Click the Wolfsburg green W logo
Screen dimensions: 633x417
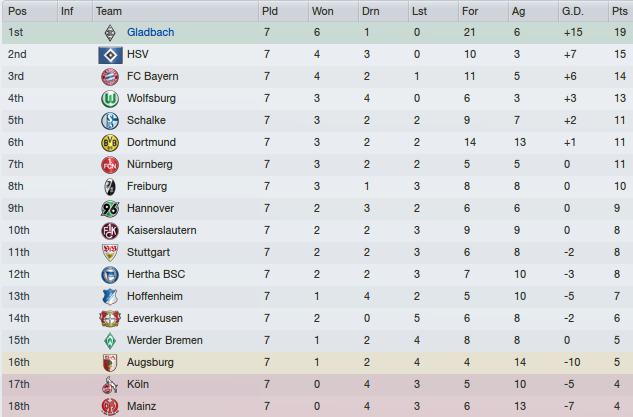pos(110,99)
